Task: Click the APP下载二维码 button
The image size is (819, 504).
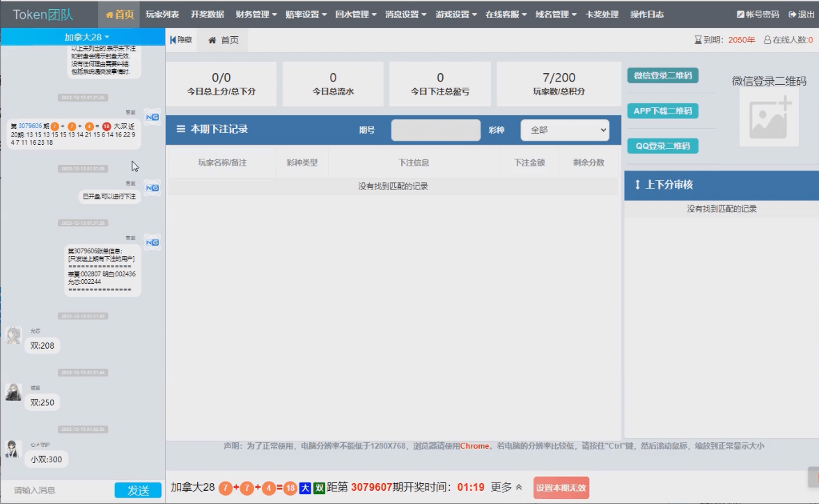Action: [x=662, y=111]
